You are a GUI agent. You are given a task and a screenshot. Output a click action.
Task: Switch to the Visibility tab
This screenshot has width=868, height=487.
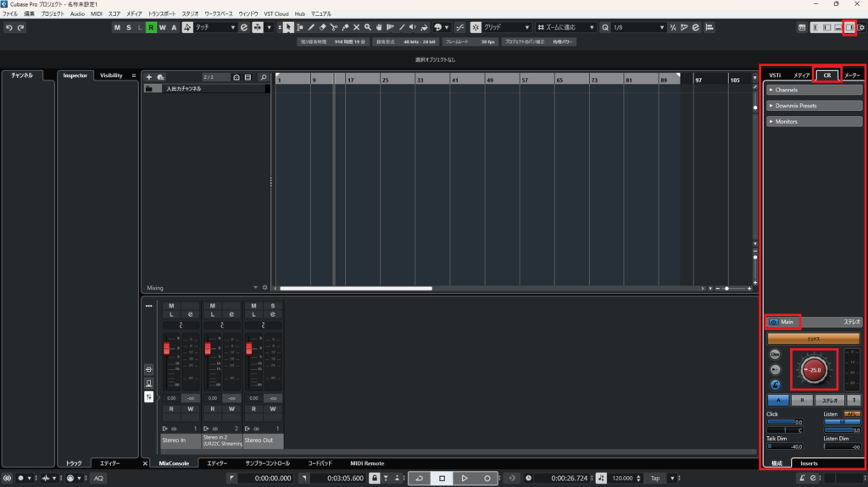click(111, 75)
